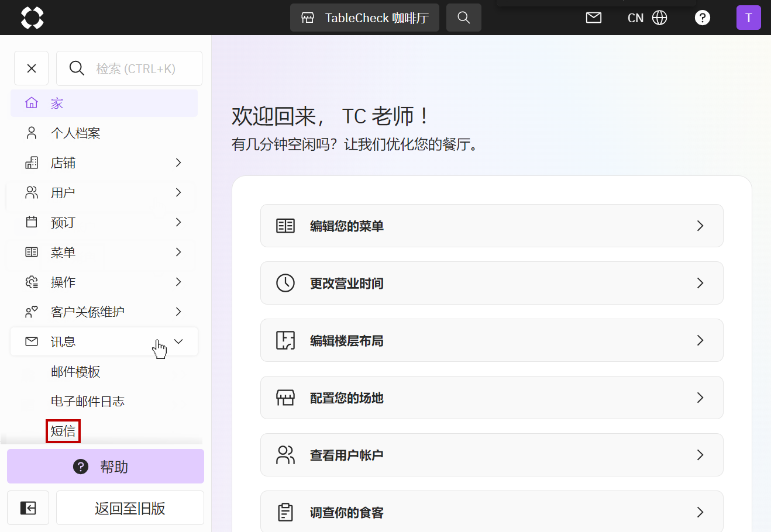Open the help question mark icon in the header
Image resolution: width=771 pixels, height=532 pixels.
[x=703, y=18]
